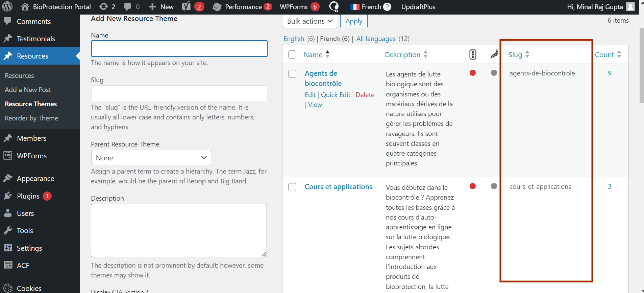The image size is (644, 293).
Task: Click View under Agents de biocontrôle
Action: pos(315,105)
